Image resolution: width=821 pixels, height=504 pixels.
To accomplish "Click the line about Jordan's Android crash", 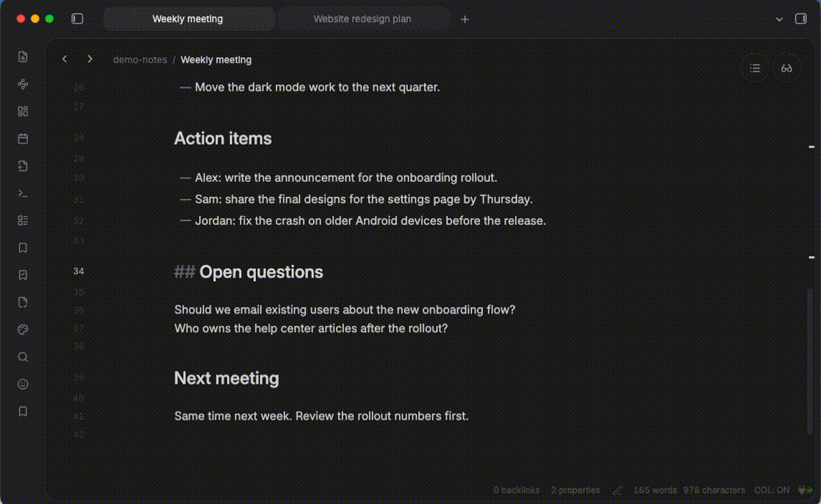I will [370, 221].
